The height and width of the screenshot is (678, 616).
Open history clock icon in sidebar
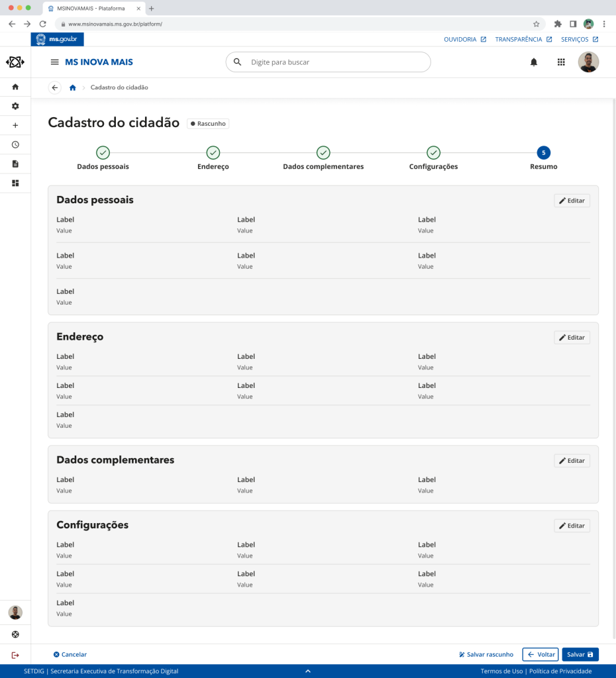click(x=15, y=144)
